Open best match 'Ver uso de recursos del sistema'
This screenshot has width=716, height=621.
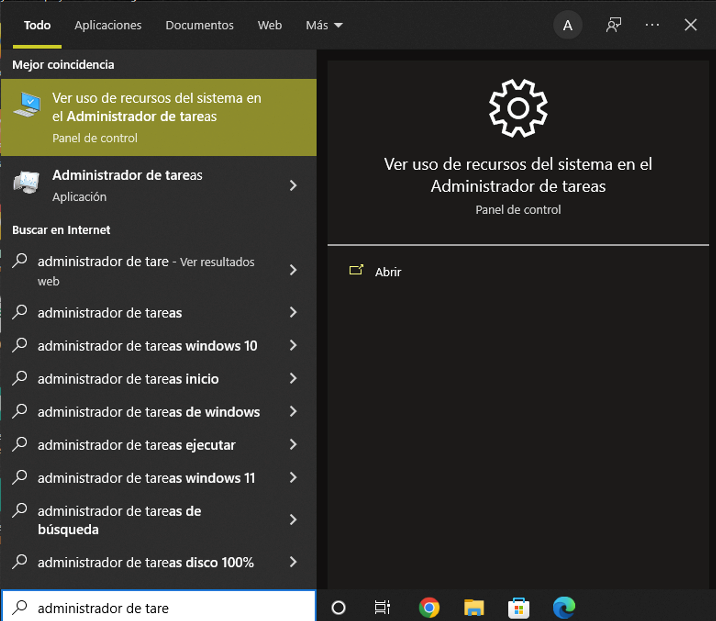pos(157,117)
